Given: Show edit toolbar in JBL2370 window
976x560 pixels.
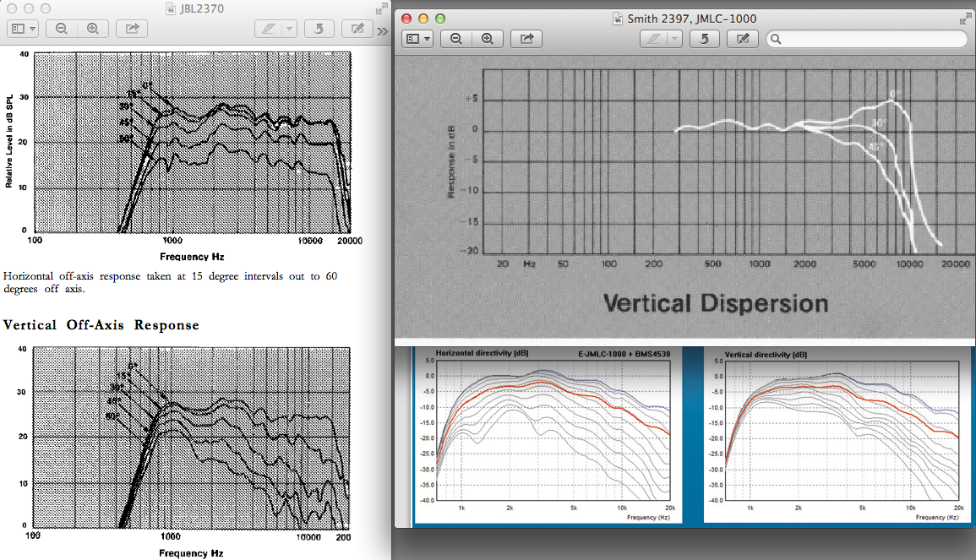Looking at the screenshot, I should point(357,29).
